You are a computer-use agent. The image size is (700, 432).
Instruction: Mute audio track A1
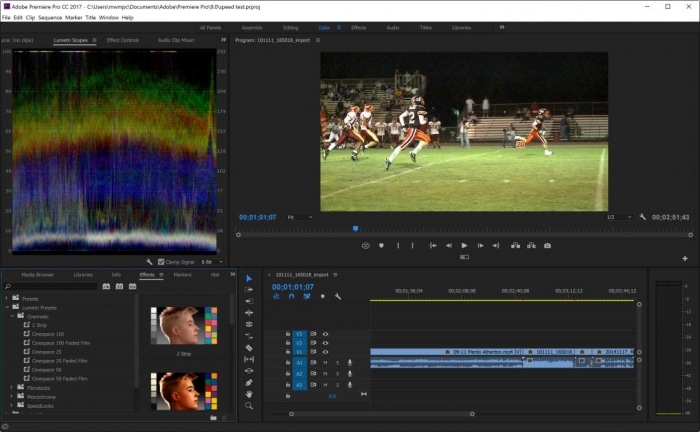(325, 362)
